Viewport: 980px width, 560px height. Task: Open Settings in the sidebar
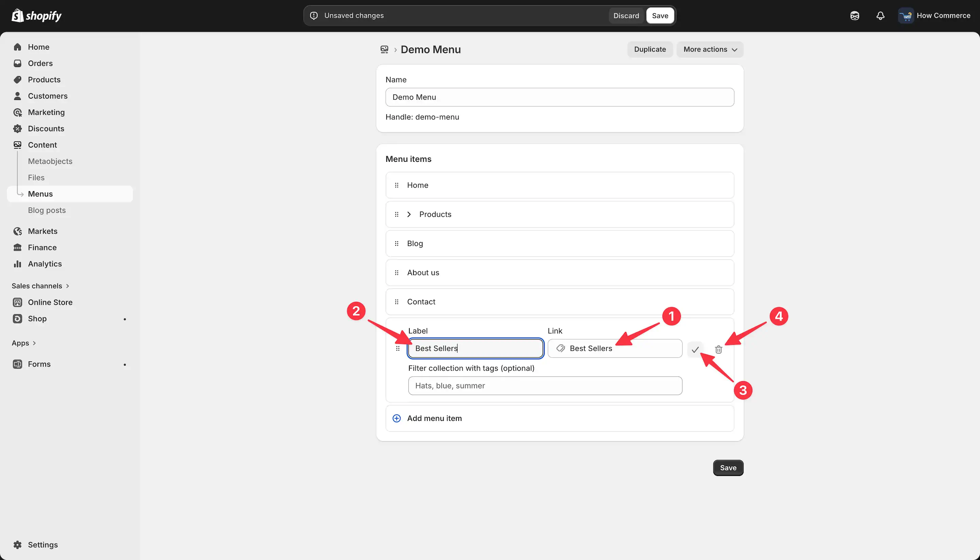pyautogui.click(x=43, y=545)
